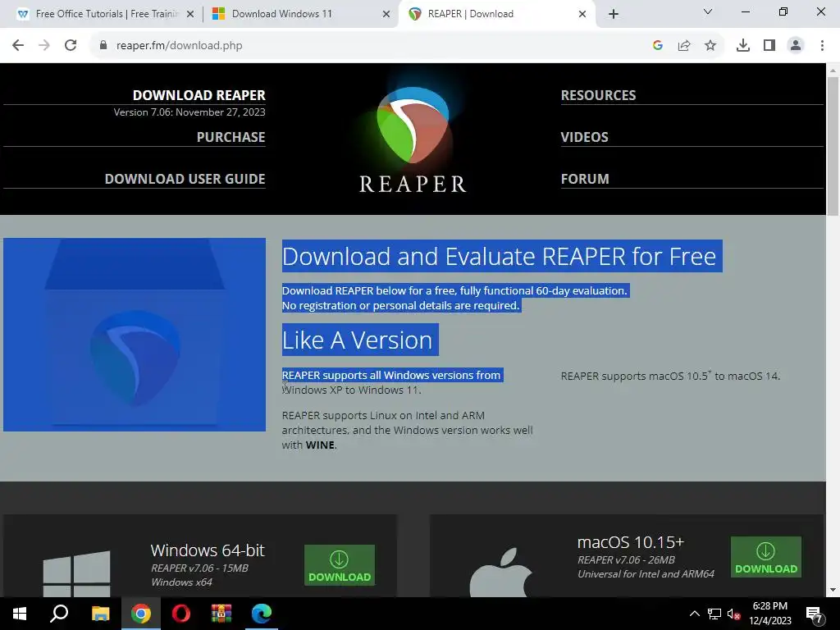Click 'Download and Evaluate REAPER for Free' heading
Image resolution: width=840 pixels, height=630 pixels.
click(x=500, y=257)
